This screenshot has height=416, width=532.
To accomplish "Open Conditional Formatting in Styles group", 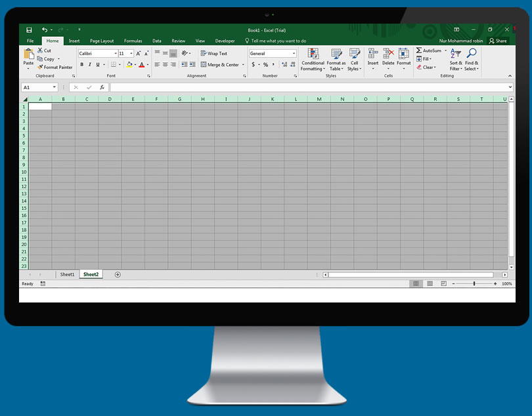I will 313,60.
